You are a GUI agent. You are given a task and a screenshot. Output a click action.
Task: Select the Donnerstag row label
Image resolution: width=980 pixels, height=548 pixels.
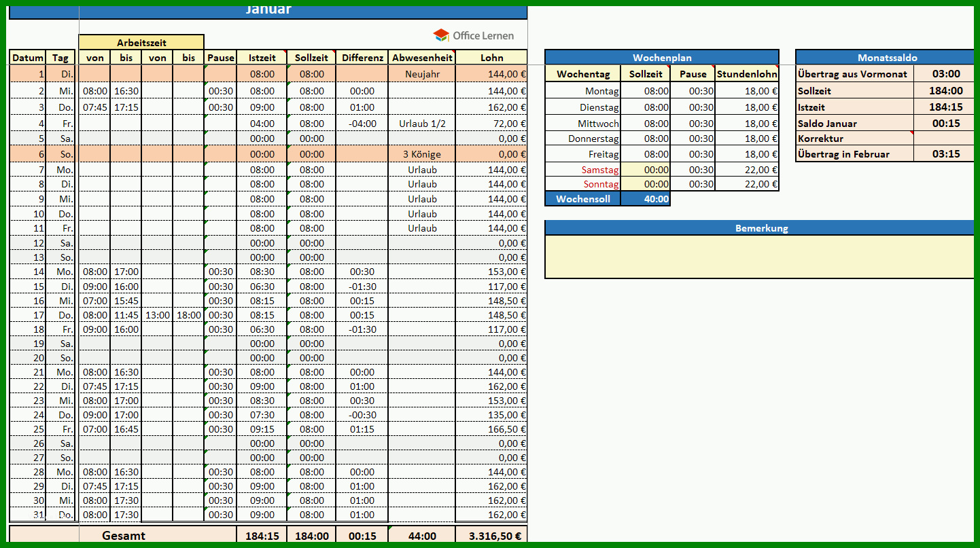[583, 139]
